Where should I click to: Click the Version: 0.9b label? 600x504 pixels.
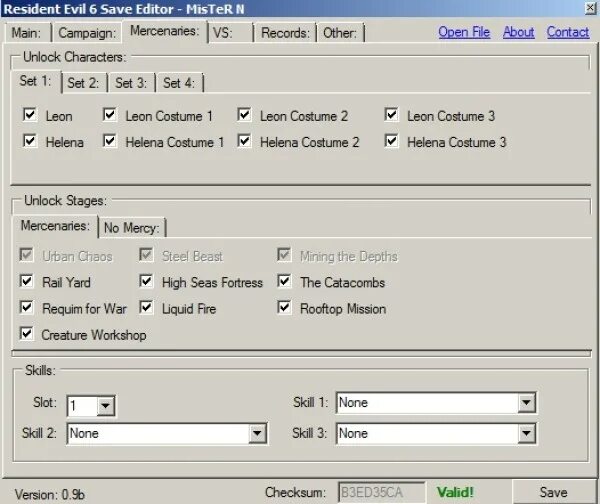coord(50,494)
